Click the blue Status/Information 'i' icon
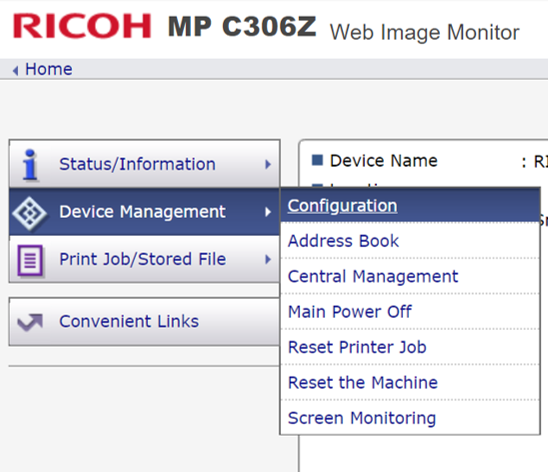 pyautogui.click(x=30, y=164)
